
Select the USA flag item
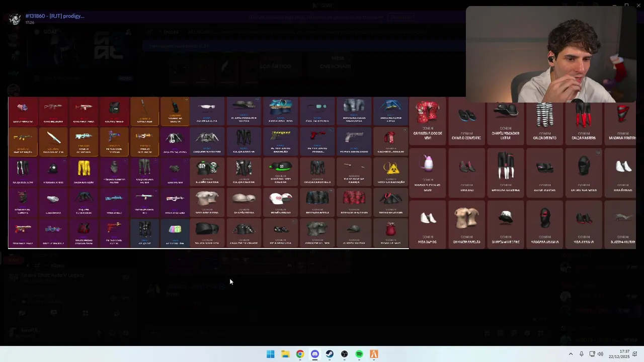23,111
